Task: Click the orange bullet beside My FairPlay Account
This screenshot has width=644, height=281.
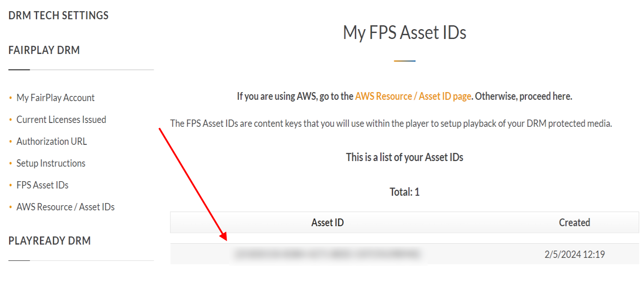Action: coord(11,98)
